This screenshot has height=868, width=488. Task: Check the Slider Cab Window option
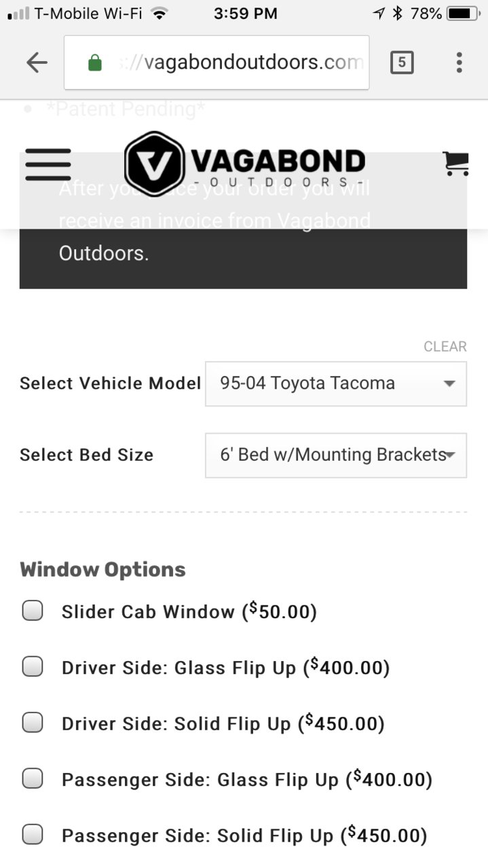tap(33, 611)
